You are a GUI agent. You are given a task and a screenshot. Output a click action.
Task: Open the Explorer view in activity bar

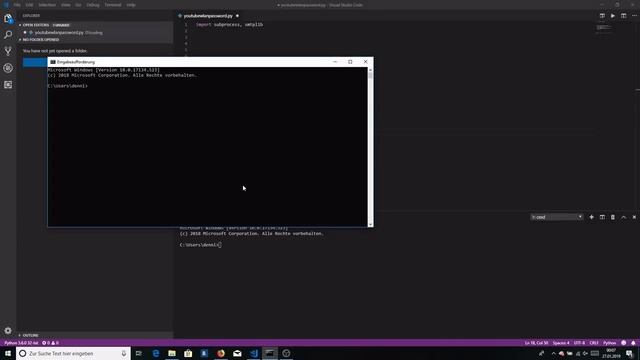(8, 18)
